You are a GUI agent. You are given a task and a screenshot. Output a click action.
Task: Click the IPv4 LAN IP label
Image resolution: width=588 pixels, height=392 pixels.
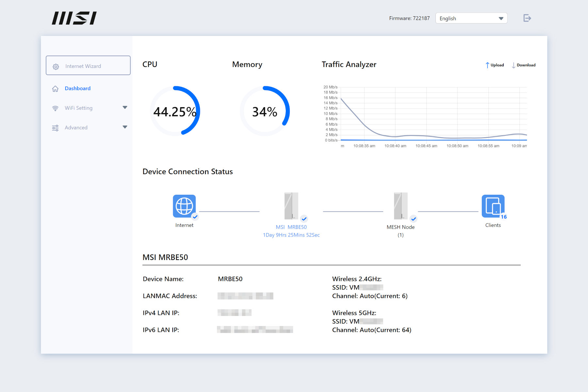tap(161, 313)
